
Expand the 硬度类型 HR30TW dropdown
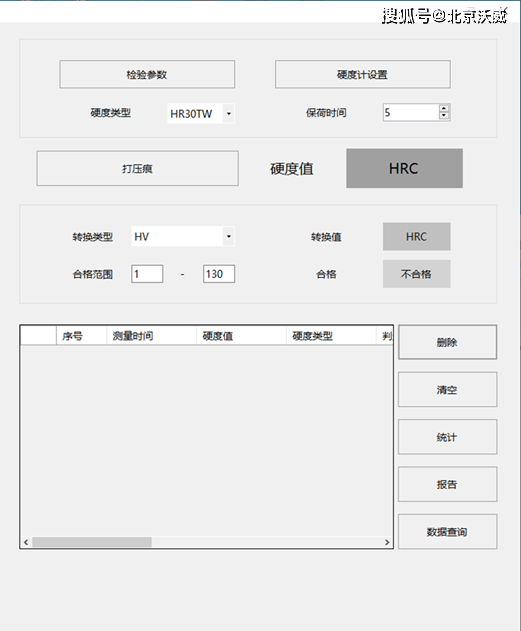coord(229,113)
